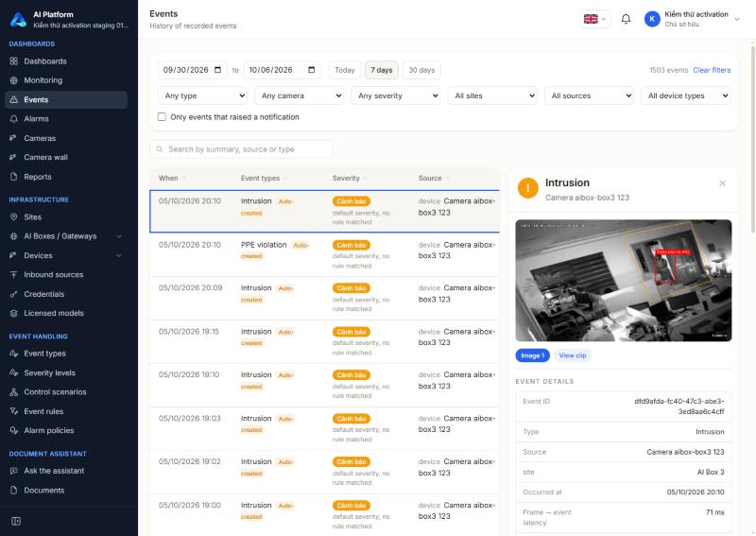
Task: Click the page vertical scrollbar
Action: coord(752,137)
